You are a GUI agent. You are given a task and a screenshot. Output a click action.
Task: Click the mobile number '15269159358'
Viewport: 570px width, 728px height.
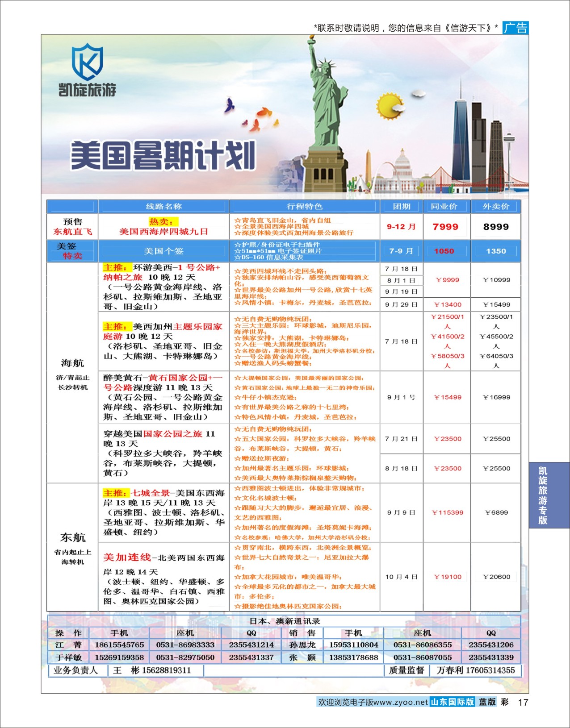point(119,657)
